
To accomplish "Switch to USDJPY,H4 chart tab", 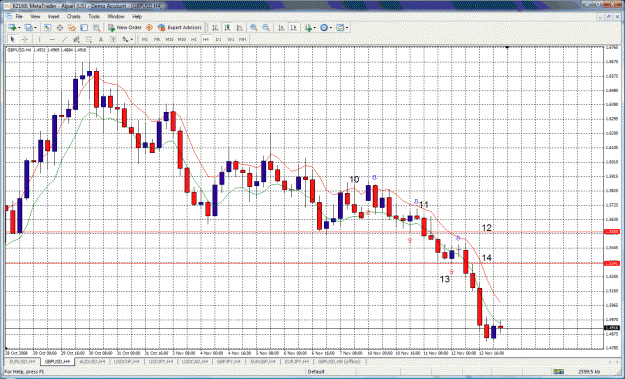I will [x=161, y=361].
